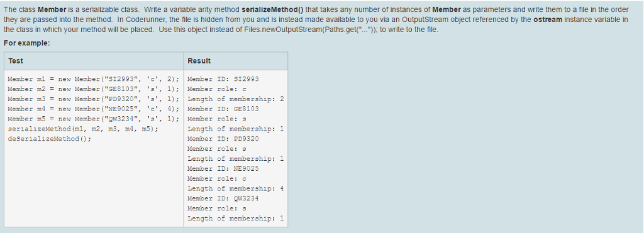Click the 'For example:' heading
This screenshot has height=233, width=644.
[x=26, y=43]
